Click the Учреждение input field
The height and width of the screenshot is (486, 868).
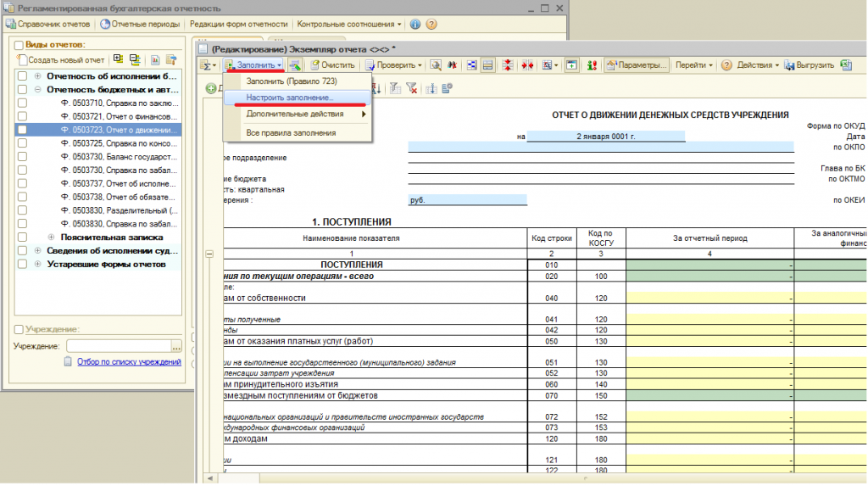(x=119, y=346)
